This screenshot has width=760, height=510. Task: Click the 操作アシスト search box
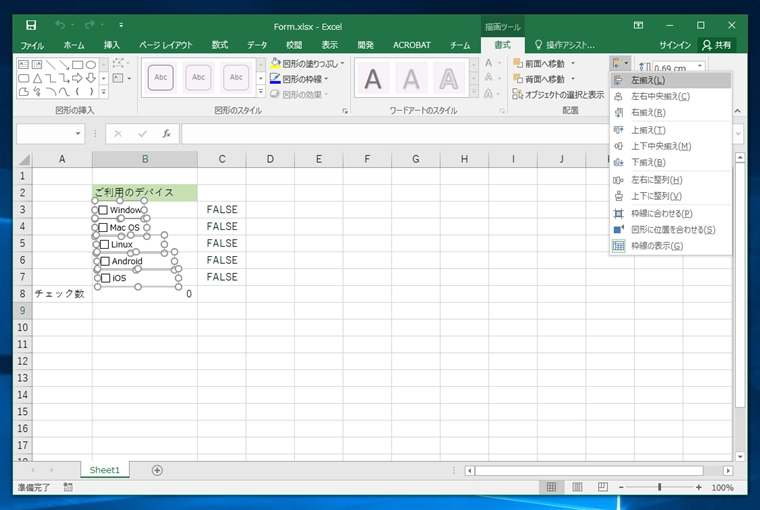click(565, 45)
